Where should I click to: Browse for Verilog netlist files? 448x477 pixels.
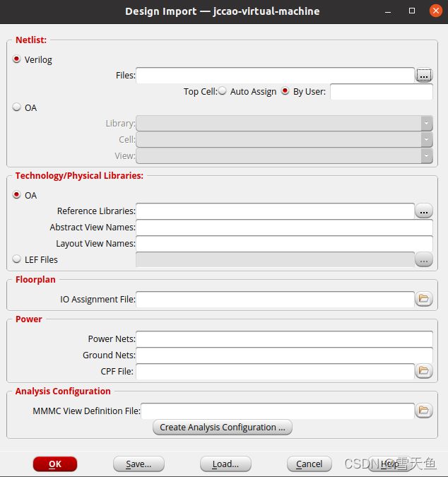tap(424, 75)
